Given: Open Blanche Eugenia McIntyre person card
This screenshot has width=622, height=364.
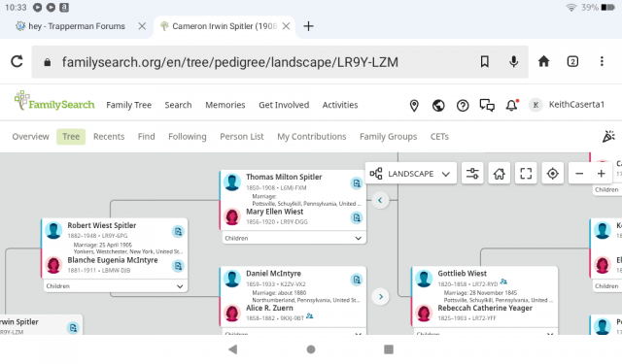Looking at the screenshot, I should 113,260.
